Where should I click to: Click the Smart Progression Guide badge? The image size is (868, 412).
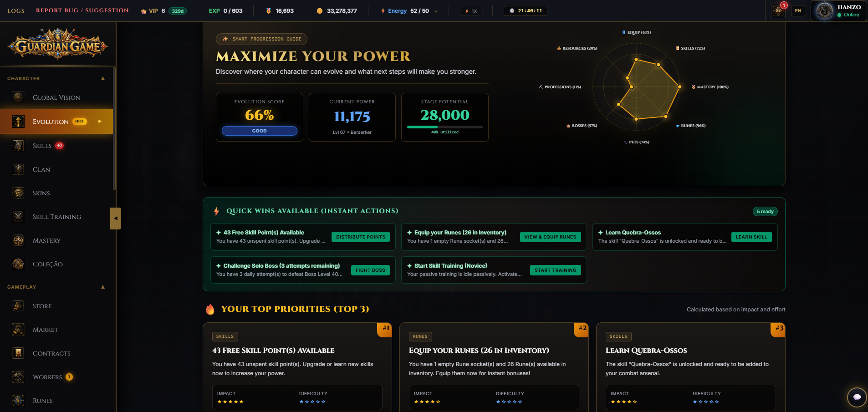[x=262, y=39]
